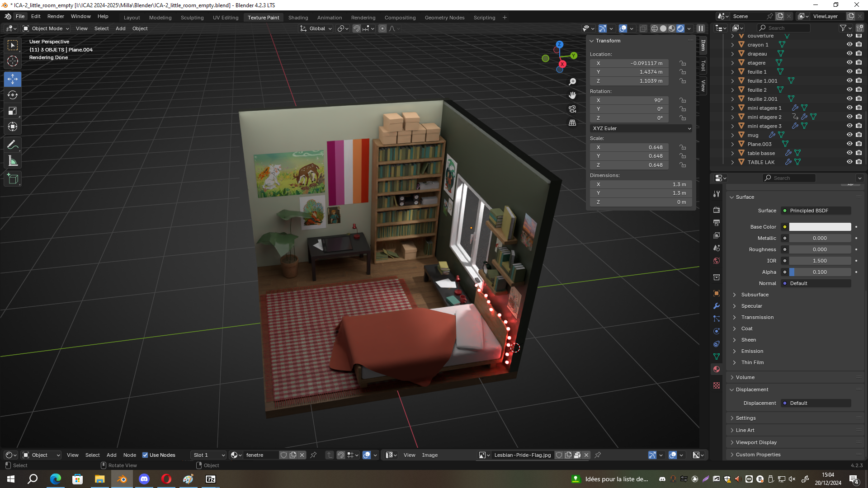Screen dimensions: 868x488
Task: Open Discord from the Windows taskbar
Action: click(x=144, y=479)
